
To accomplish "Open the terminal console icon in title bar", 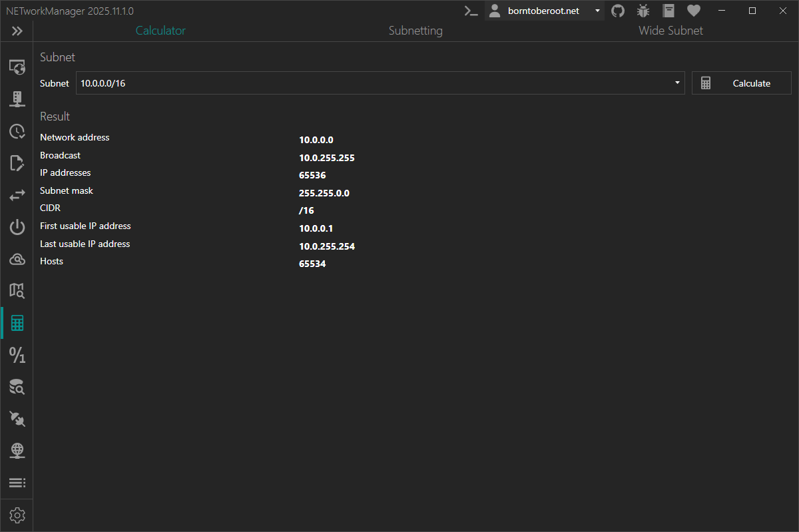I will click(x=471, y=11).
